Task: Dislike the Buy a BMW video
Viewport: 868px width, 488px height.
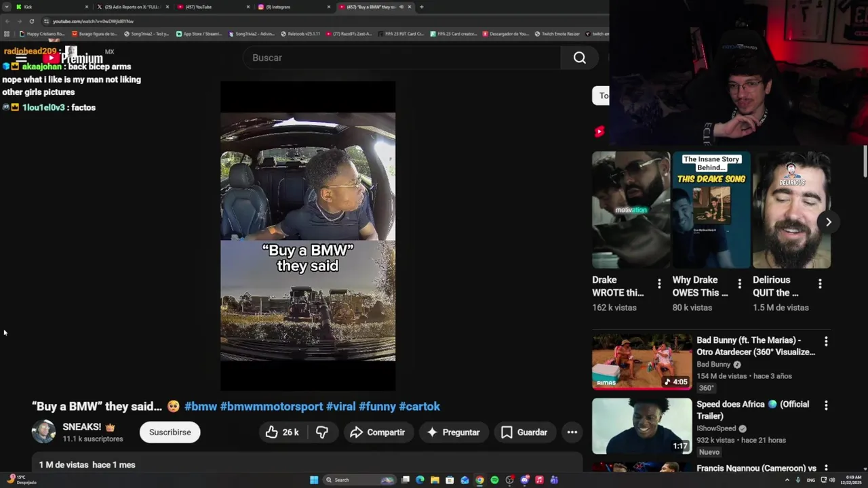Action: (322, 432)
